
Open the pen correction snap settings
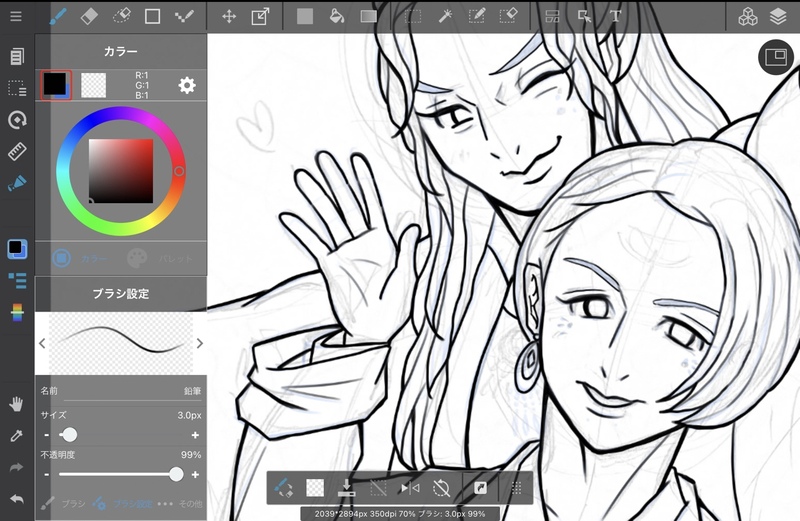pos(17,183)
